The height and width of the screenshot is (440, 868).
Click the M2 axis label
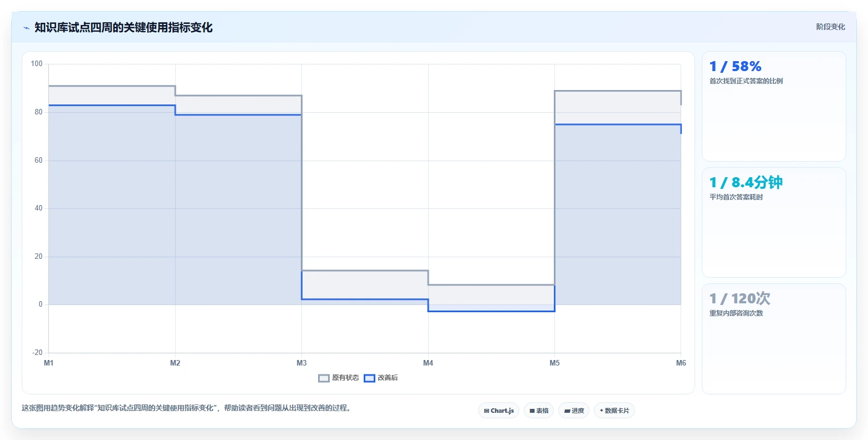pos(175,363)
